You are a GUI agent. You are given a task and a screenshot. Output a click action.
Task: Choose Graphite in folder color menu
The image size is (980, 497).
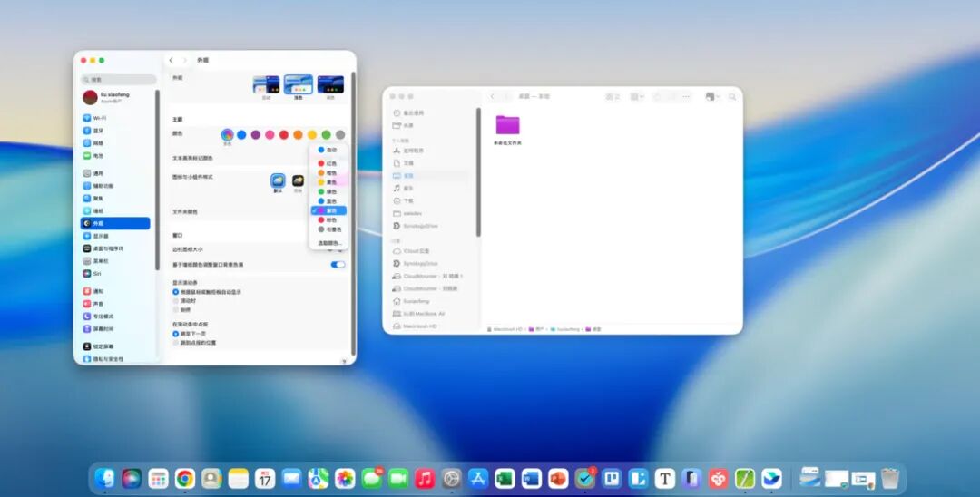[x=328, y=229]
